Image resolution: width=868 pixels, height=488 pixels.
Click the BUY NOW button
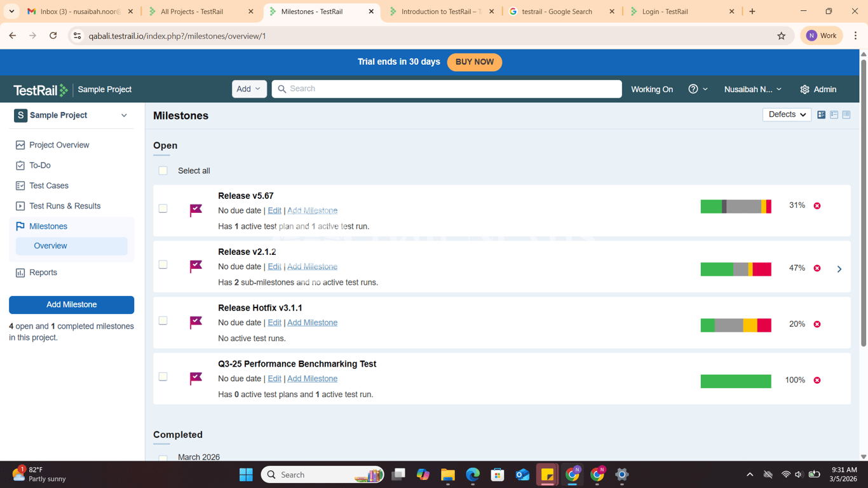coord(475,62)
